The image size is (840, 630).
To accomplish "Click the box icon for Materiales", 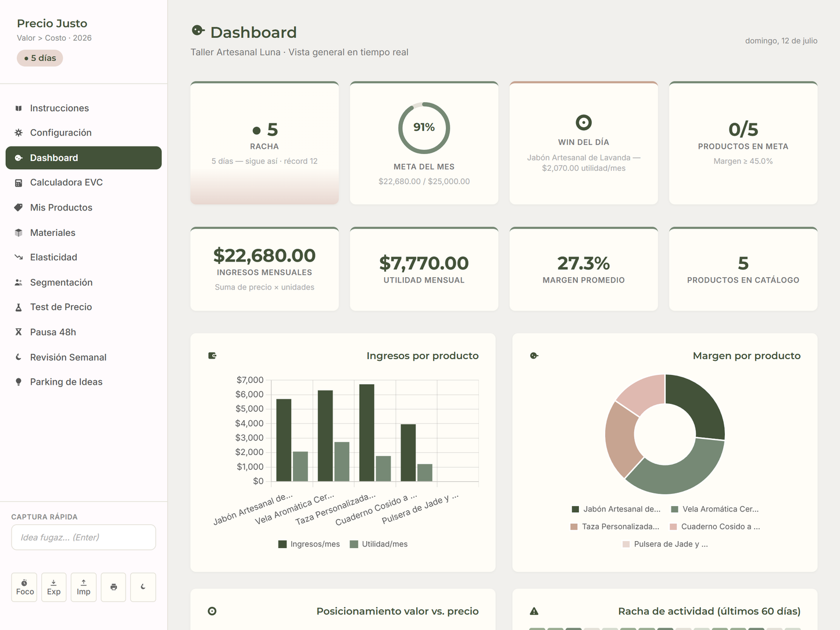I will pos(19,232).
